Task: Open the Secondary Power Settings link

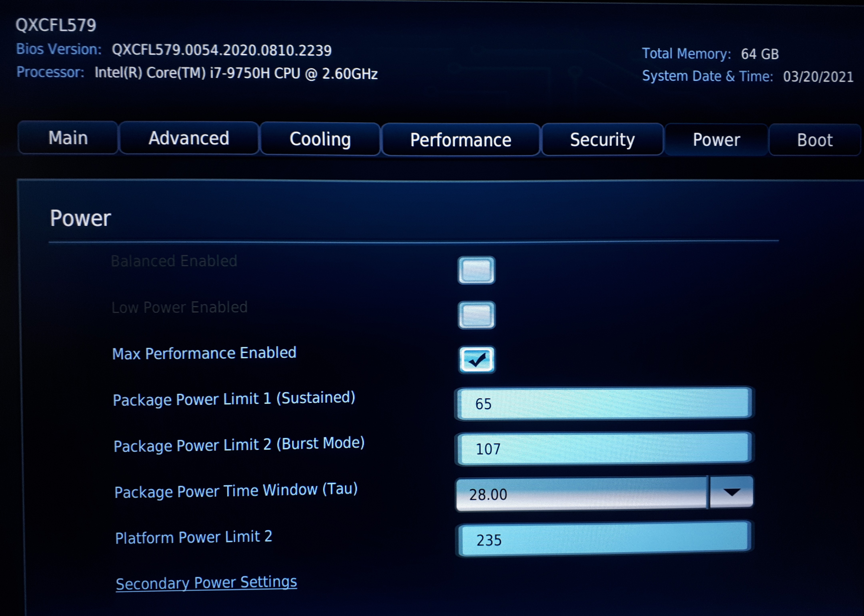Action: [x=207, y=583]
